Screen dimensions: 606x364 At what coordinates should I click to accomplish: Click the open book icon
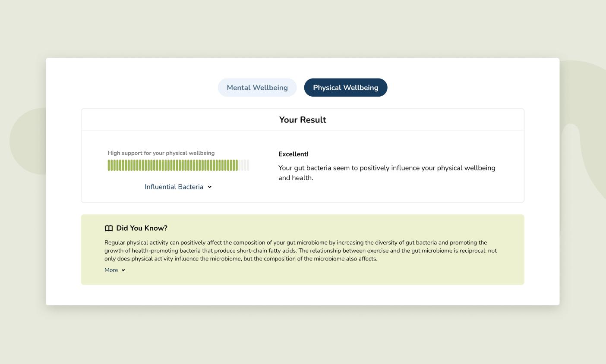[109, 228]
